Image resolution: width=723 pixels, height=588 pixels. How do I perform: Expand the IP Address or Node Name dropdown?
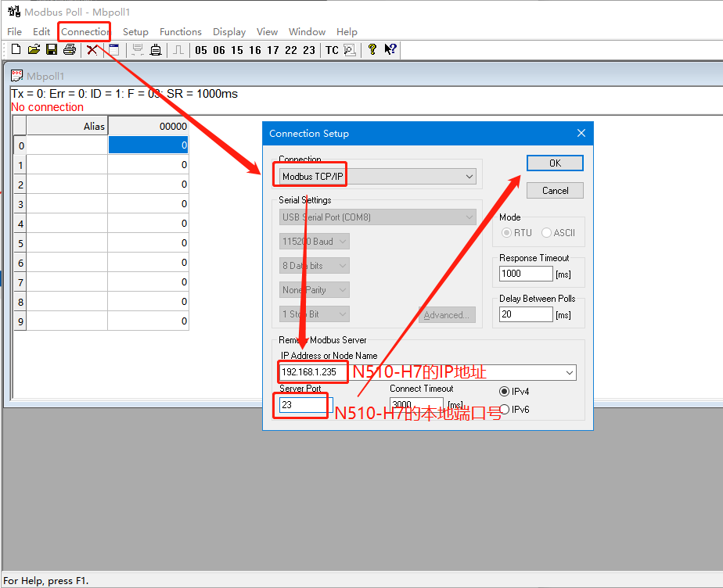click(569, 372)
